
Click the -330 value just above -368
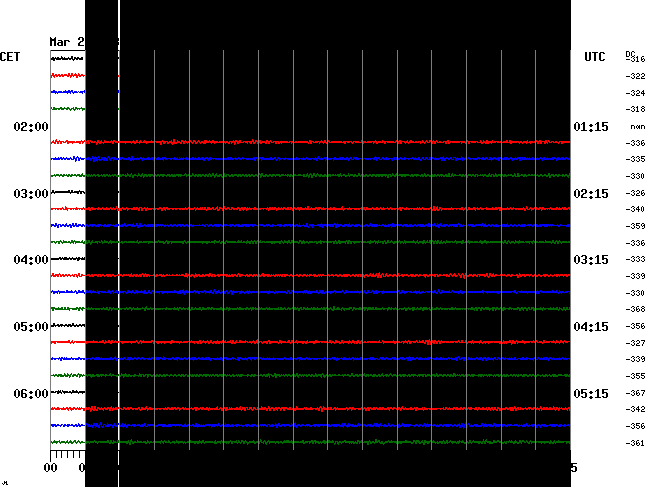635,293
